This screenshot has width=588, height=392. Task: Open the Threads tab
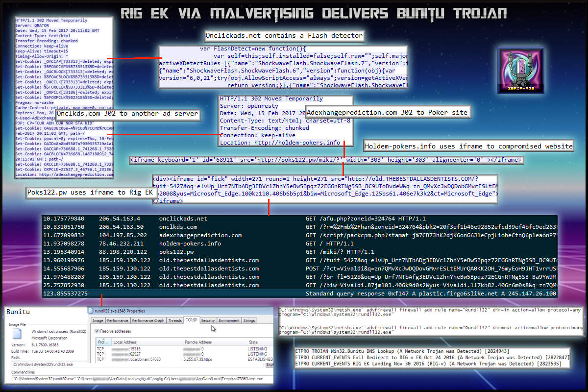coord(175,320)
